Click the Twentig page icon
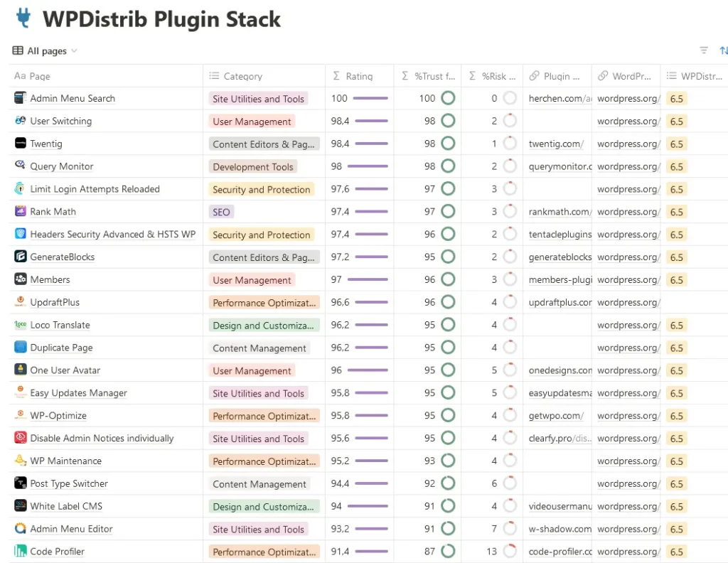 tap(21, 143)
